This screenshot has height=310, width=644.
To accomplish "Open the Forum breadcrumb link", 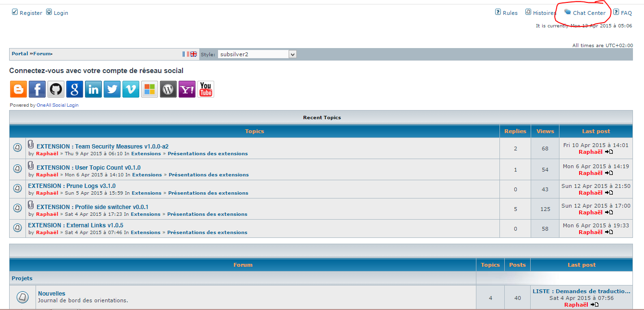I will tap(41, 53).
